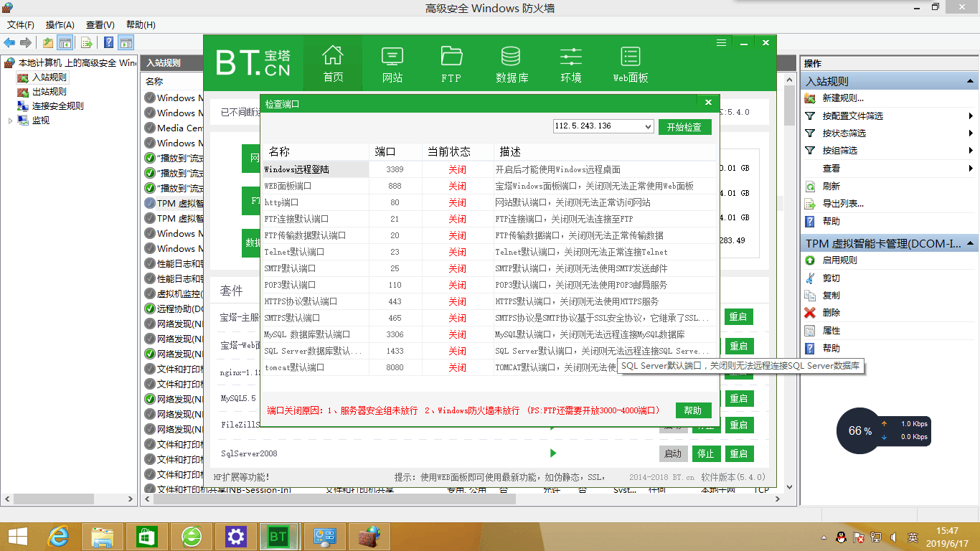Image resolution: width=980 pixels, height=551 pixels.
Task: Restart MySQL5.5 using its 重启 button
Action: (x=739, y=398)
